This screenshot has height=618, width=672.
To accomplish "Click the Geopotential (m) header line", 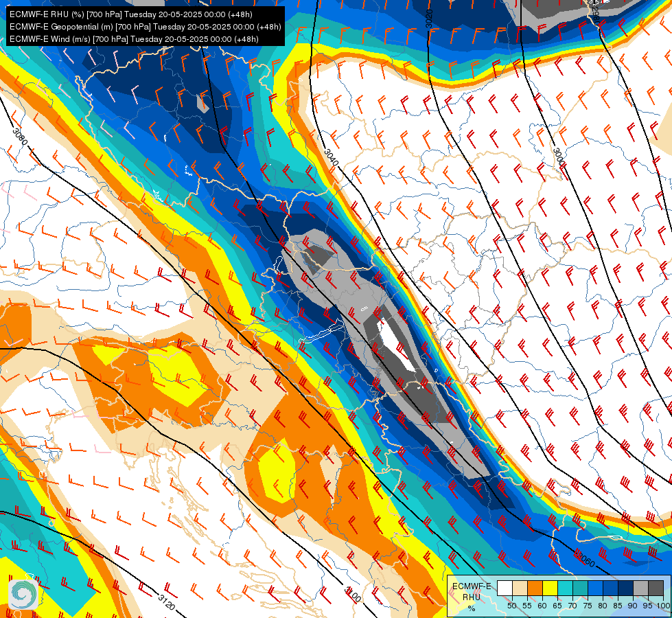I will tap(146, 27).
